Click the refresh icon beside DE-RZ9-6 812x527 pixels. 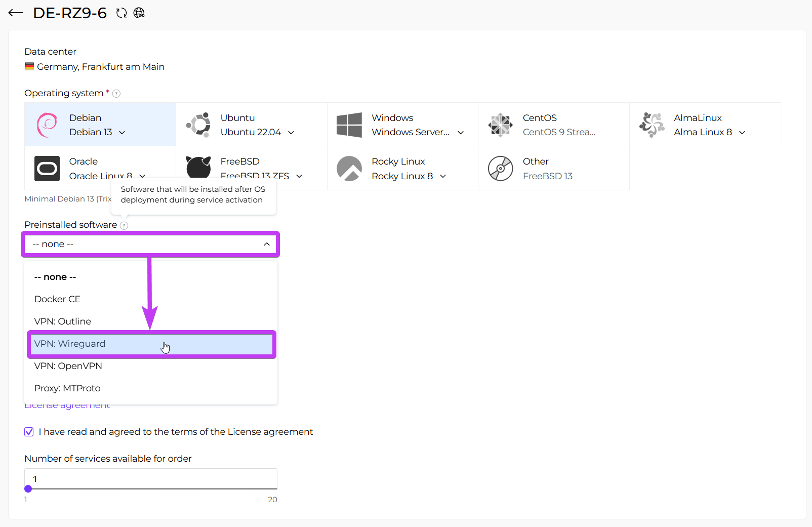click(x=121, y=13)
